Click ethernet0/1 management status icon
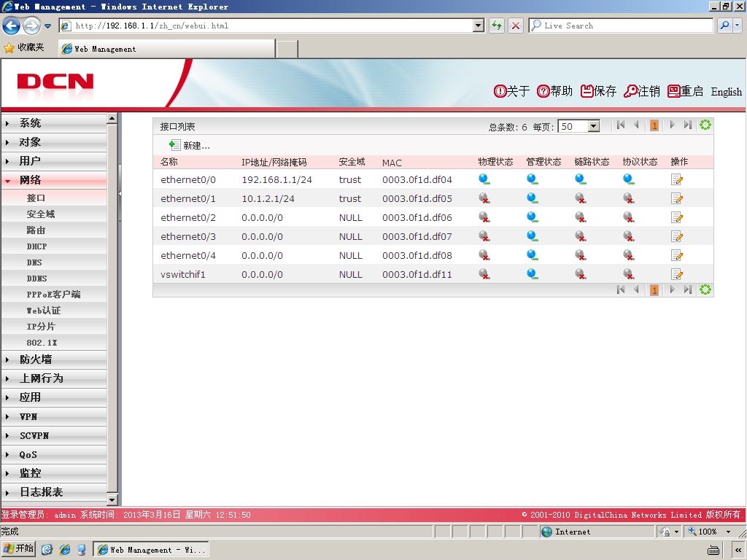The image size is (747, 560). (533, 198)
